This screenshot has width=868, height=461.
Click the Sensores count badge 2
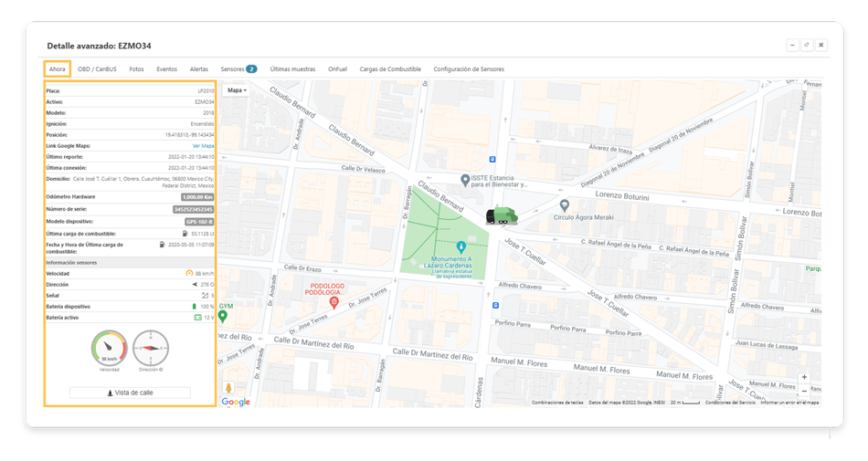(251, 69)
